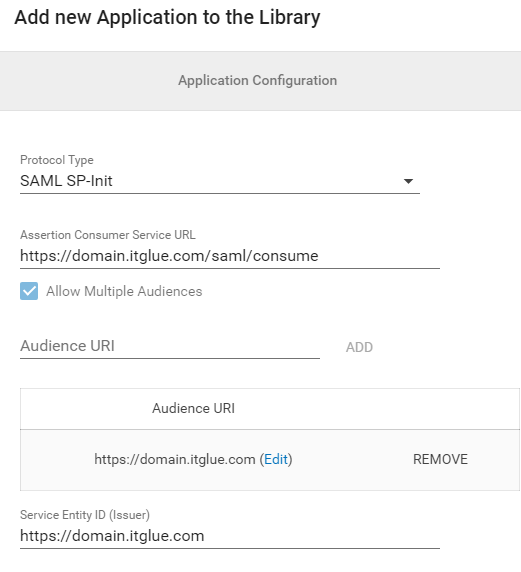Screen dimensions: 521x572
Task: Focus the Service Entity ID (Issuer) field
Action: (230, 536)
